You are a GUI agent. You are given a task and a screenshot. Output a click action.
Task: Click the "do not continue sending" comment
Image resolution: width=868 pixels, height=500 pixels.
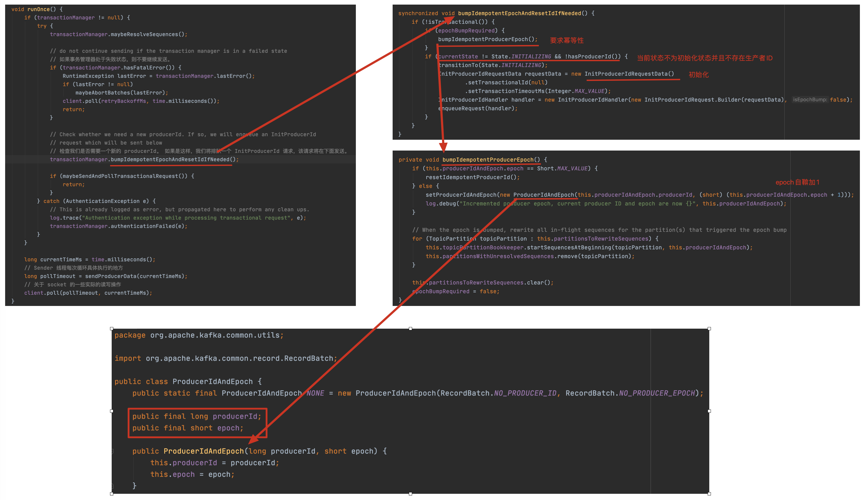point(168,51)
